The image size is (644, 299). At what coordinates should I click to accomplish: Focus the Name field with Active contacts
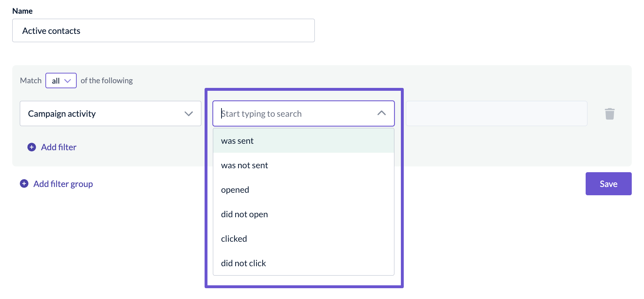[x=164, y=31]
